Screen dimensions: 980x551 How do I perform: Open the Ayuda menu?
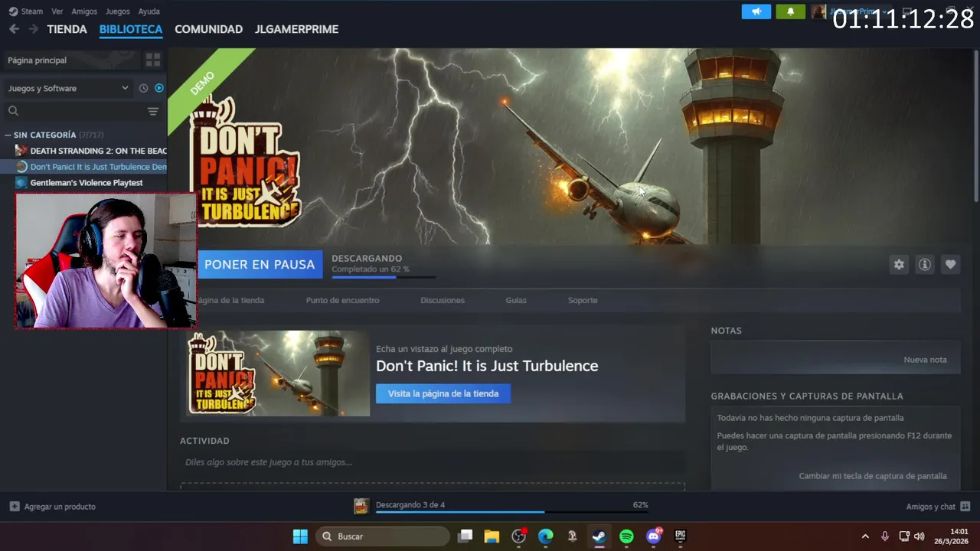(149, 11)
